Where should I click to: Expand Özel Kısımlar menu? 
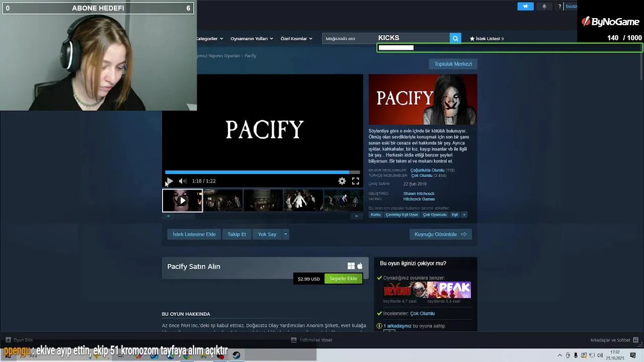(296, 39)
